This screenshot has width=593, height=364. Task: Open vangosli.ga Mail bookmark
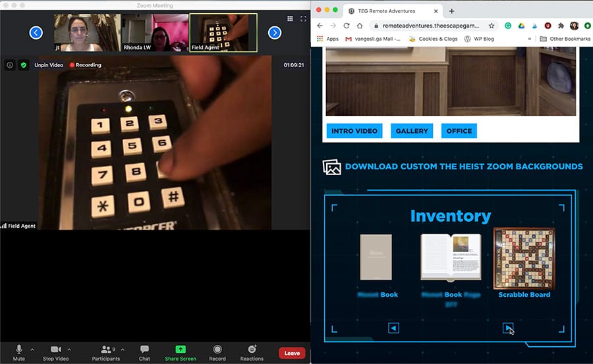(x=373, y=39)
